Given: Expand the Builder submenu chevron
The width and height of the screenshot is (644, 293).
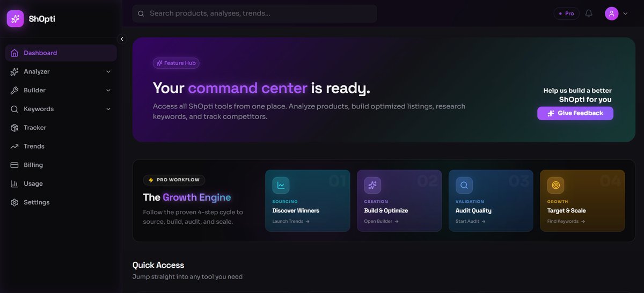Looking at the screenshot, I should coord(108,90).
